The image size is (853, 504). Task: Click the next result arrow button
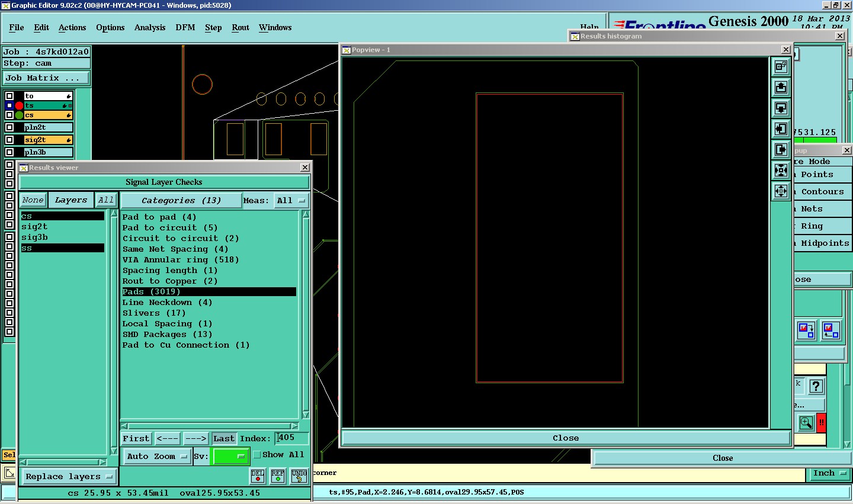click(x=195, y=439)
